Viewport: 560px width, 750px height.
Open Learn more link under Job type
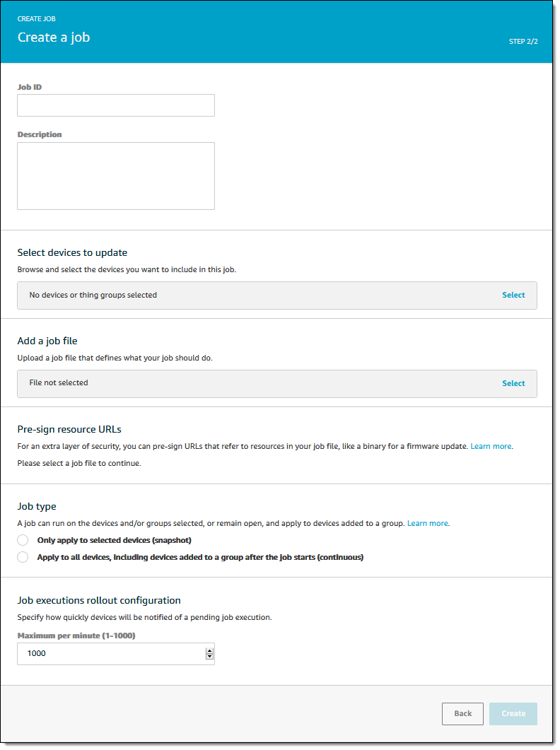(x=428, y=523)
